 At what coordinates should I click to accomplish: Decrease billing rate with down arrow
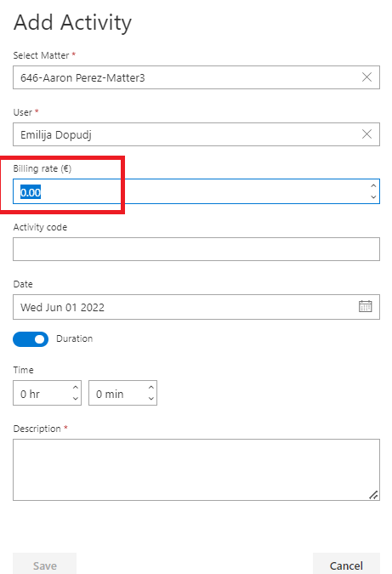coord(373,197)
